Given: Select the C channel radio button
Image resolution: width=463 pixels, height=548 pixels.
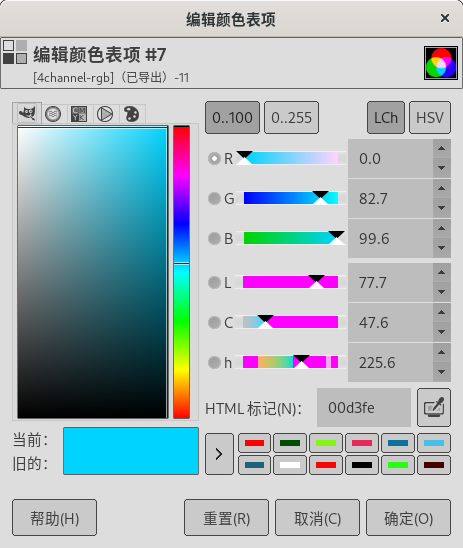Looking at the screenshot, I should coord(214,323).
